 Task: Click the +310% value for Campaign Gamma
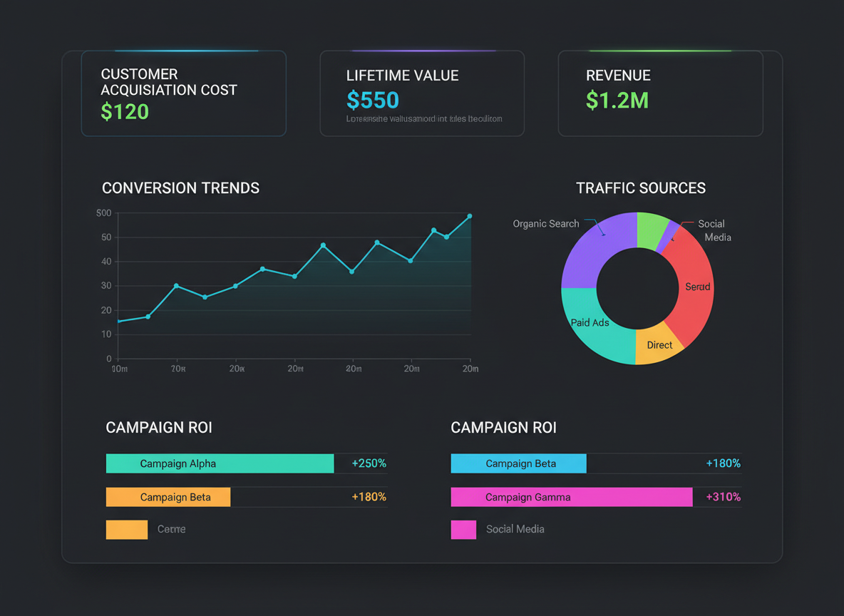click(x=721, y=497)
